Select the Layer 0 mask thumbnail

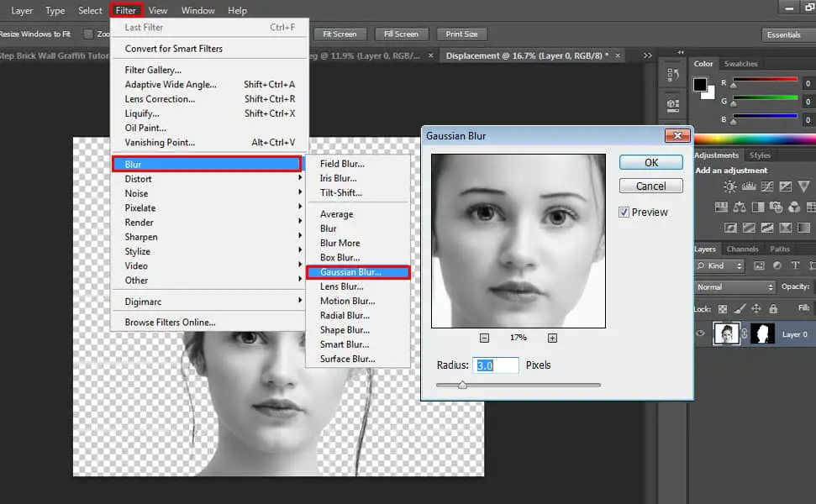click(762, 334)
